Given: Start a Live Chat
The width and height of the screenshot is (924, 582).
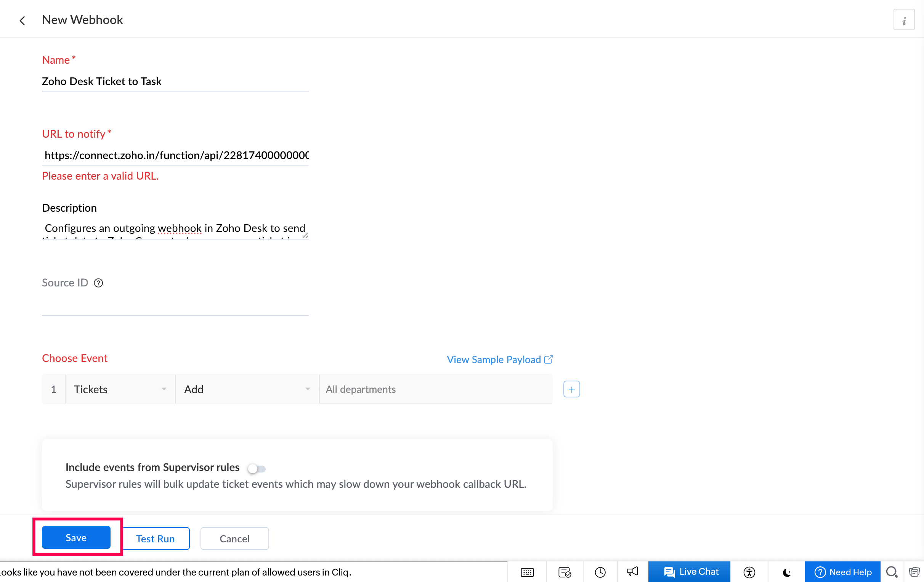Looking at the screenshot, I should pos(689,572).
